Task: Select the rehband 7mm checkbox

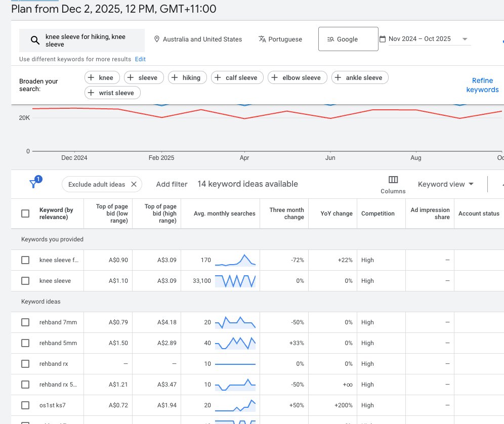Action: [25, 322]
